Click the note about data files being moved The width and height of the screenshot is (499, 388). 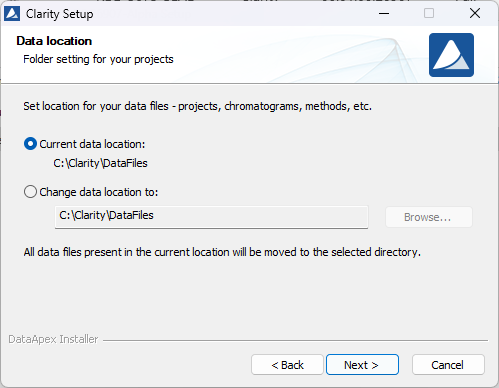(x=222, y=252)
